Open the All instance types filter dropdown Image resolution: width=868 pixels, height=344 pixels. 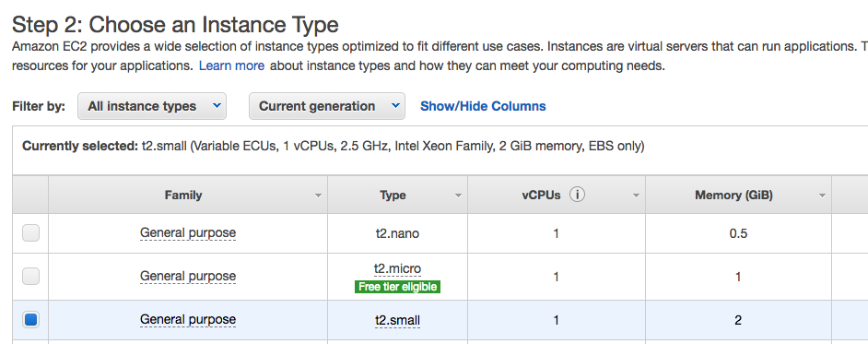pyautogui.click(x=152, y=106)
